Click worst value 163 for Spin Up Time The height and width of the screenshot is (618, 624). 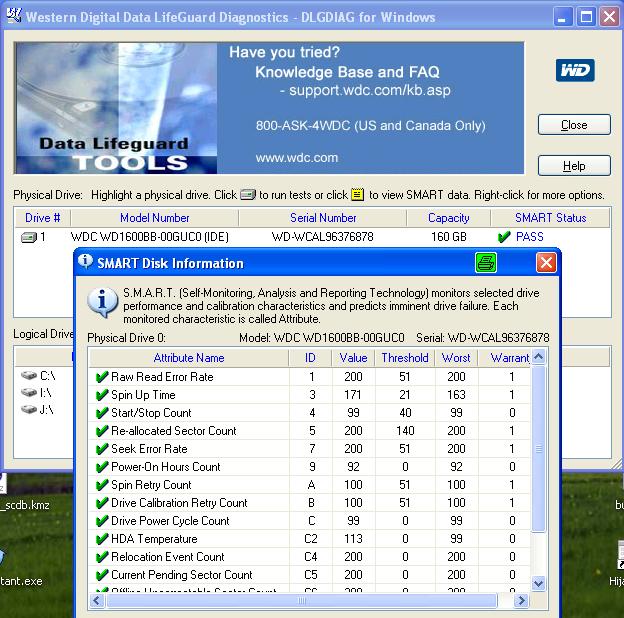click(456, 395)
